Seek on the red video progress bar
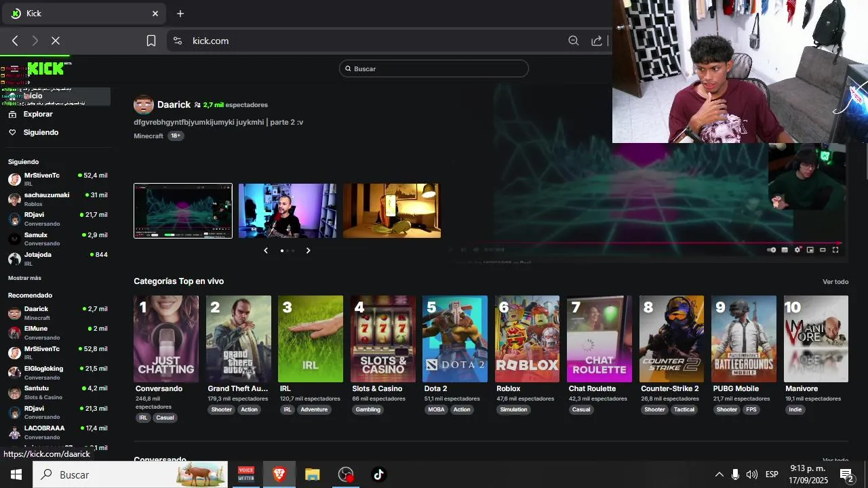This screenshot has width=868, height=488. click(646, 243)
